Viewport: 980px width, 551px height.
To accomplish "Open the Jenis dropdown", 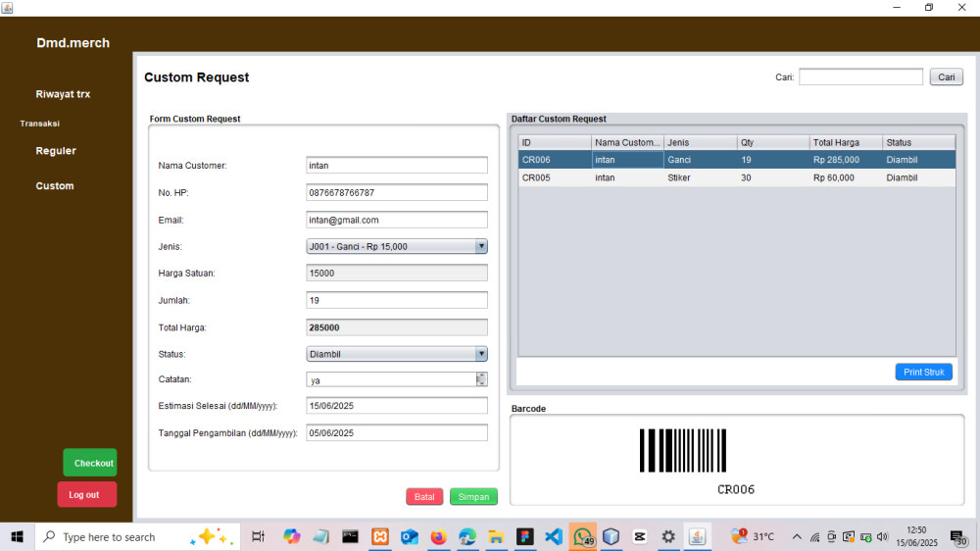I will (x=397, y=246).
